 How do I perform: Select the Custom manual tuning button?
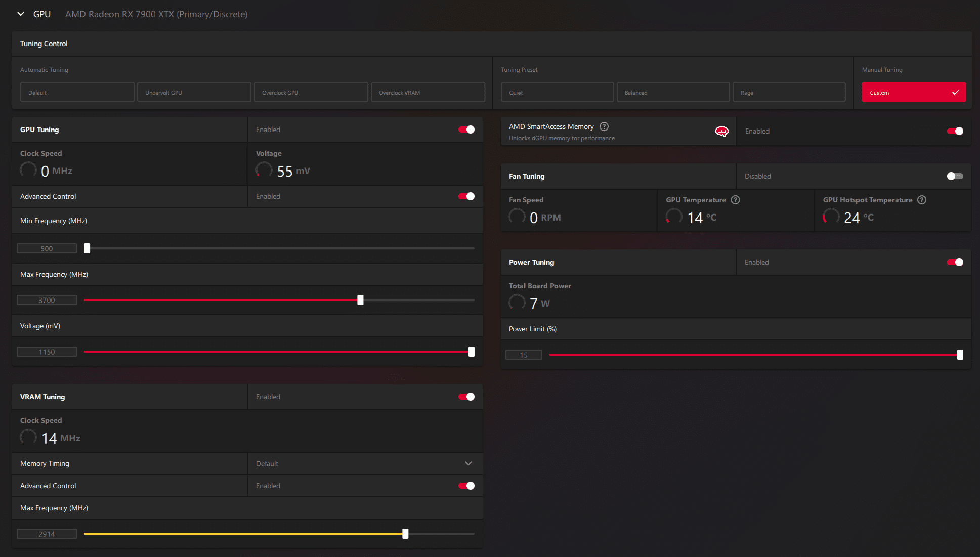pyautogui.click(x=914, y=93)
